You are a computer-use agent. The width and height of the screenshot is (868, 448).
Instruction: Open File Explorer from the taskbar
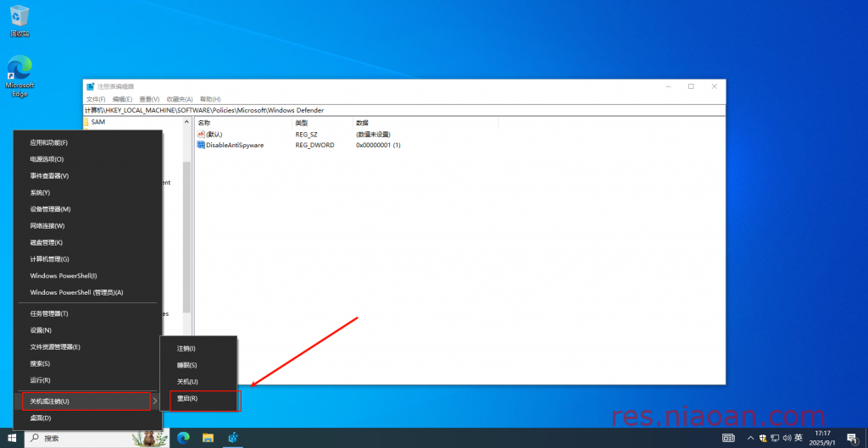point(208,438)
